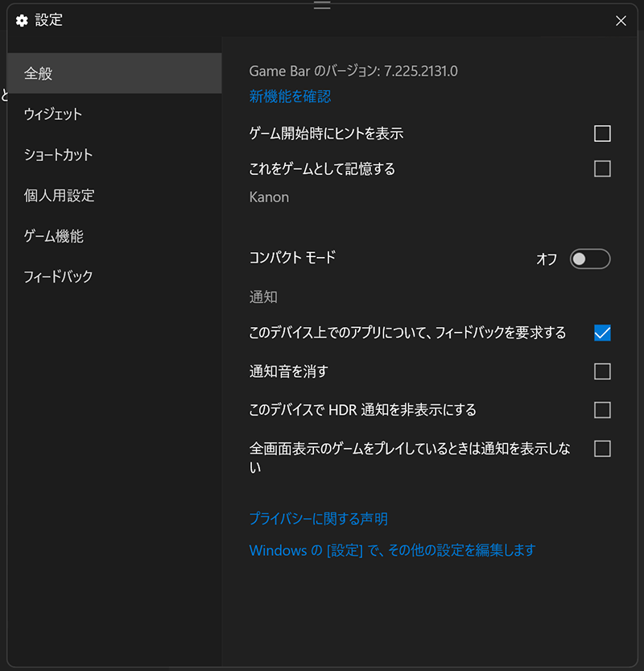Screen dimensions: 644x671
Task: Uncheck フィードバックを要求する checkbox
Action: (602, 333)
